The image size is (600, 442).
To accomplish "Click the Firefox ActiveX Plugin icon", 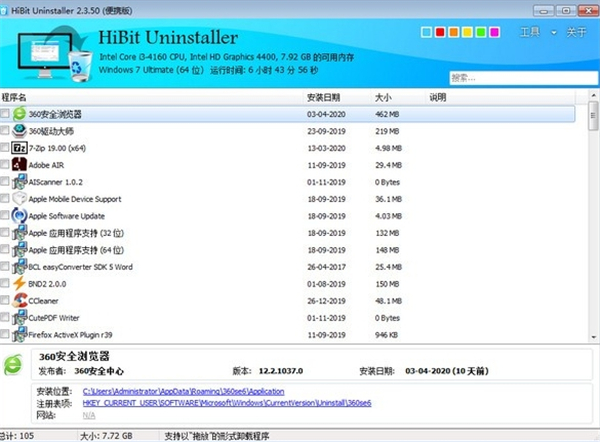I will pyautogui.click(x=19, y=334).
